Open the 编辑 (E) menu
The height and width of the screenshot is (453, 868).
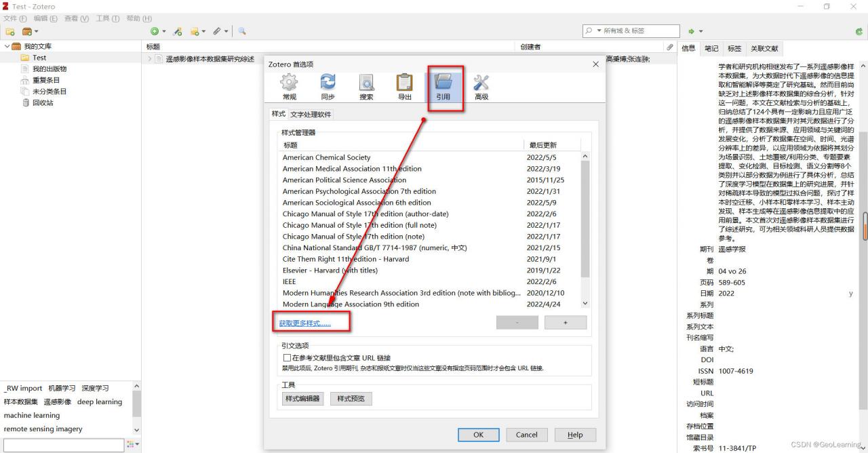[x=45, y=18]
